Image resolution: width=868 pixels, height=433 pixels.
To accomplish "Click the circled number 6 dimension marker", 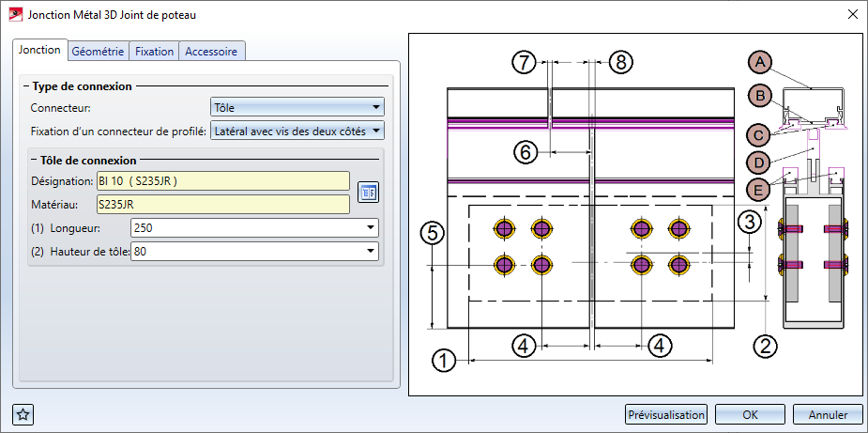I will click(526, 150).
